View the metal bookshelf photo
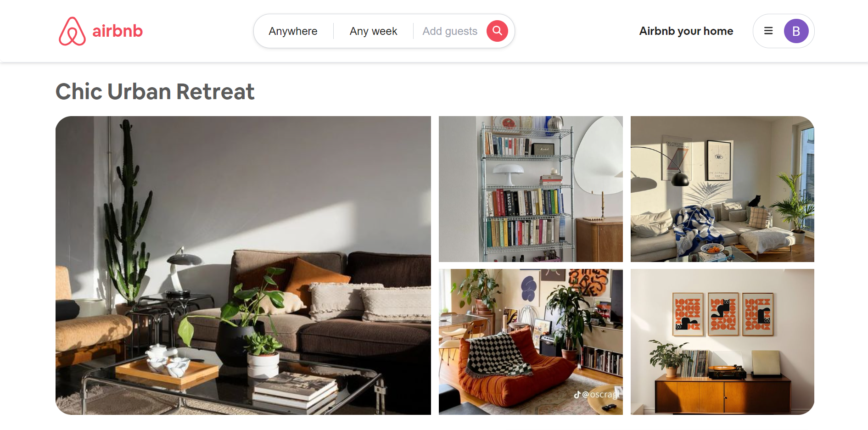The height and width of the screenshot is (430, 868). point(531,189)
